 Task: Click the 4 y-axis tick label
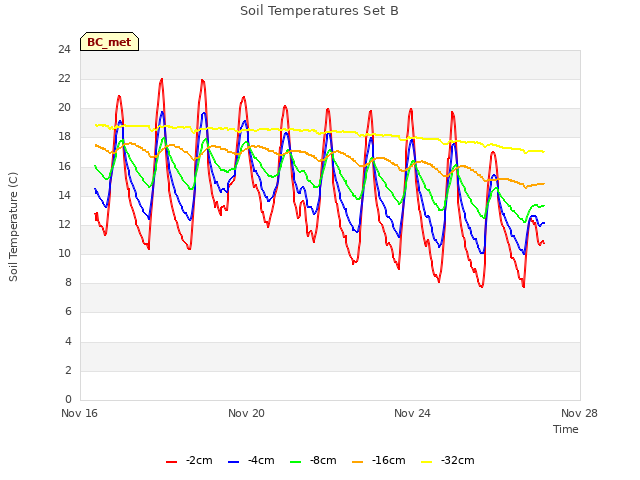click(x=68, y=341)
